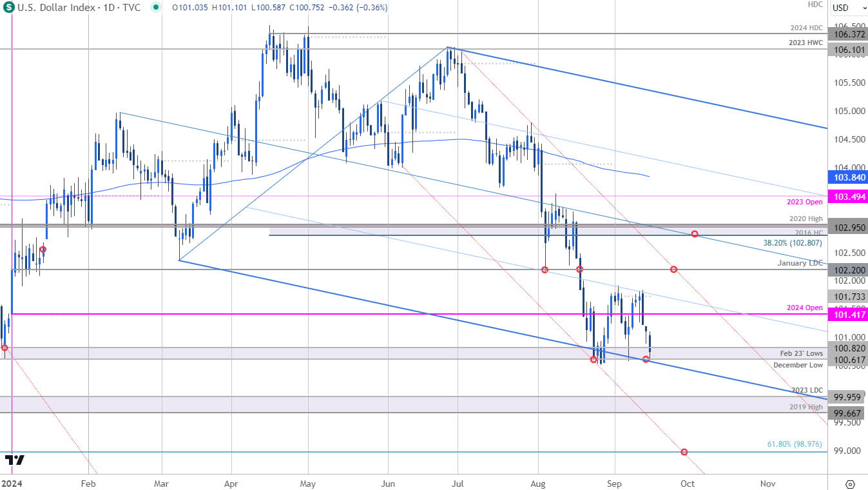
Task: Click the TradingView logo
Action: click(x=15, y=460)
